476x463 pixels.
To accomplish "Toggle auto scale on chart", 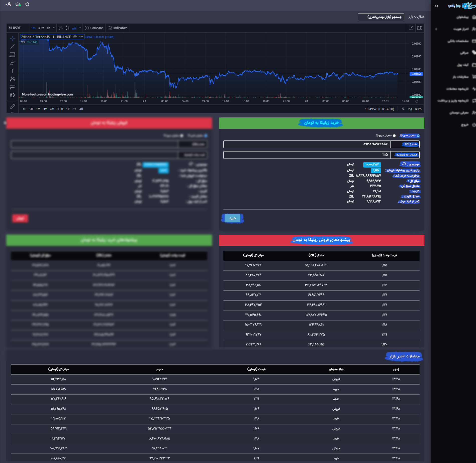I will click(x=418, y=109).
